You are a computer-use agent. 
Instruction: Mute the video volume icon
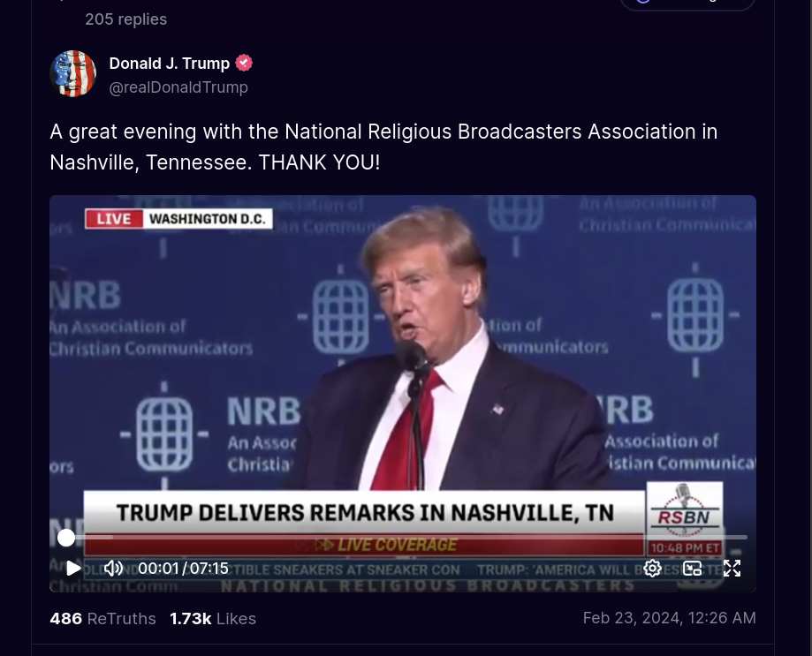pyautogui.click(x=113, y=568)
